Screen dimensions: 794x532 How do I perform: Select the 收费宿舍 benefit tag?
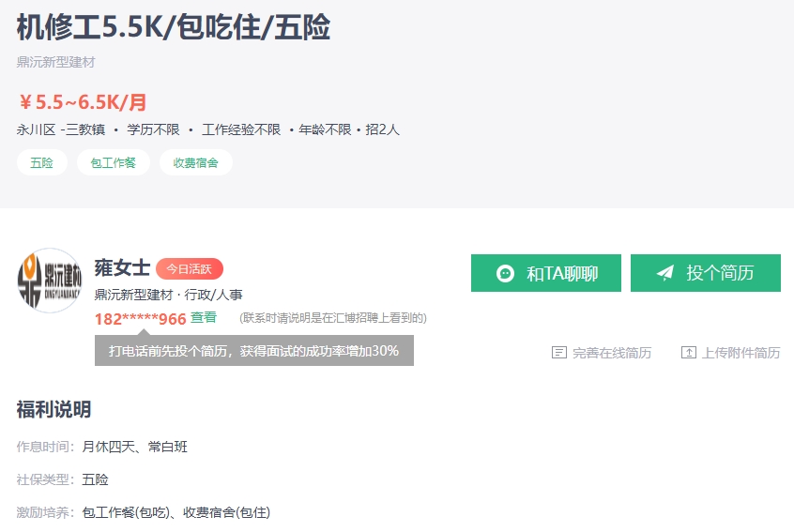pyautogui.click(x=196, y=162)
